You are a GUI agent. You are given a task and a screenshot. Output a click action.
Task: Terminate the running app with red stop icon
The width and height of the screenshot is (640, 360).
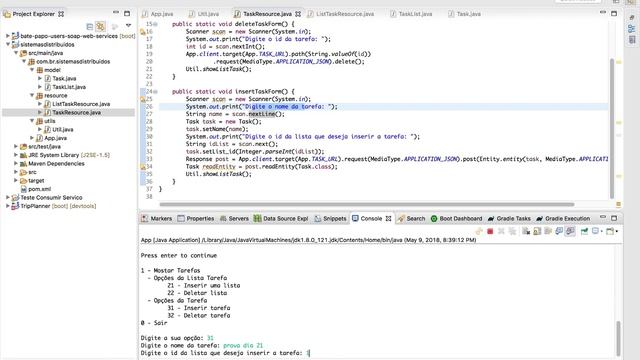(x=490, y=231)
